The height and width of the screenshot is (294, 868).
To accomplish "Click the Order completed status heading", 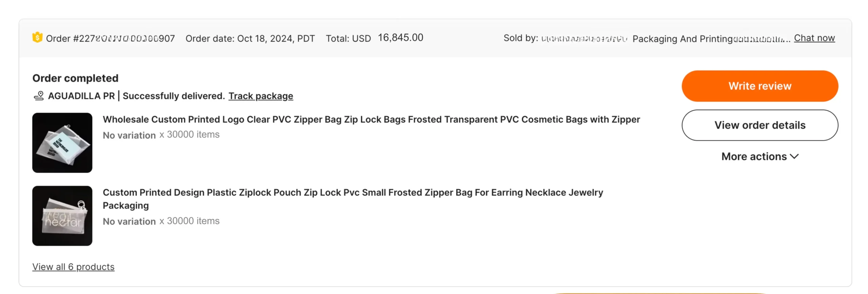I will click(75, 78).
